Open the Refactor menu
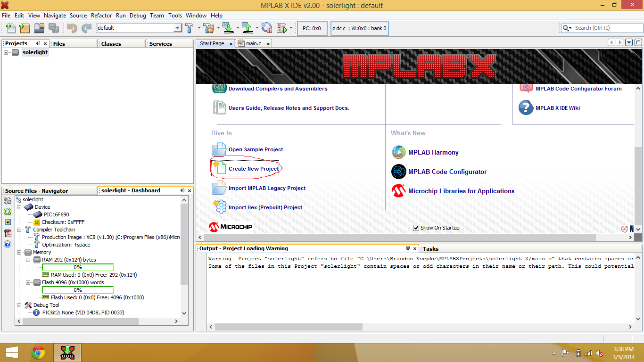Image resolution: width=644 pixels, height=362 pixels. click(x=101, y=15)
